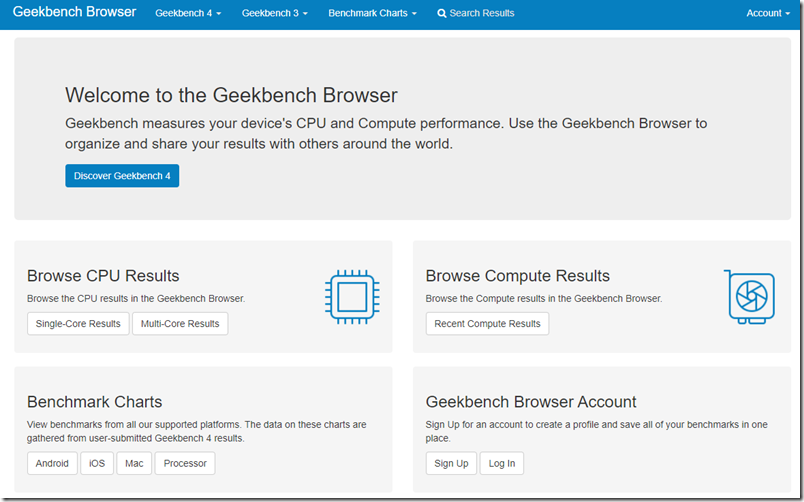Image resolution: width=804 pixels, height=502 pixels.
Task: View Recent Compute Results
Action: pyautogui.click(x=487, y=324)
